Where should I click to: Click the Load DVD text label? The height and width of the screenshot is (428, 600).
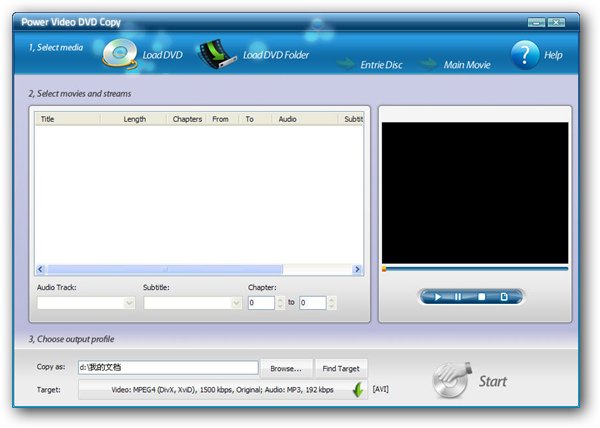[163, 55]
